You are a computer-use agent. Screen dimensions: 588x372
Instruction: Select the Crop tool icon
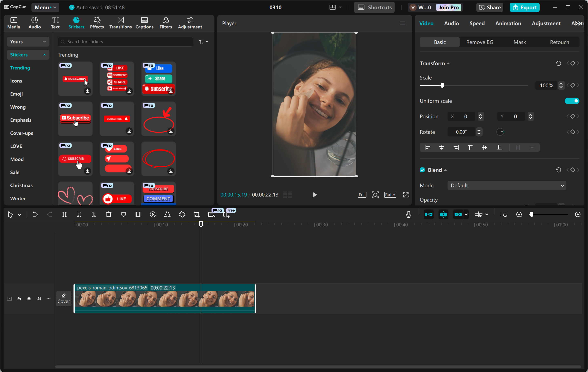197,214
